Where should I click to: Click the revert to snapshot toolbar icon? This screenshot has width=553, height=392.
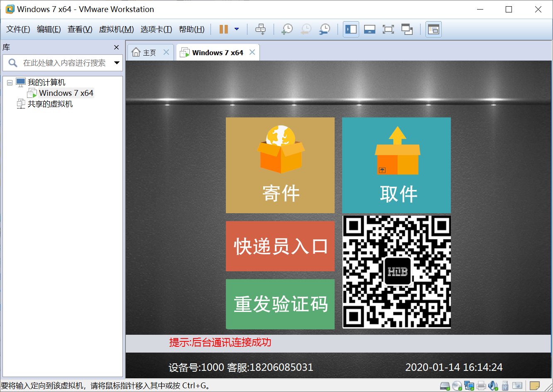[306, 29]
